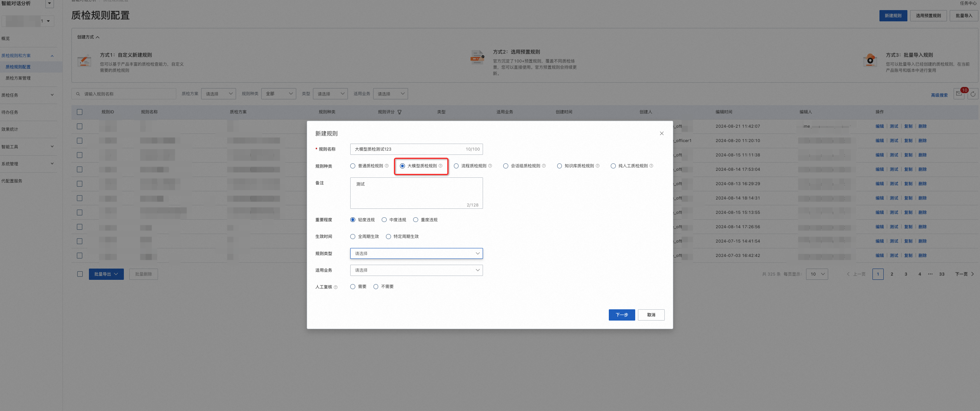Select 全周期生效 for effective time
This screenshot has height=411, width=980.
[353, 236]
